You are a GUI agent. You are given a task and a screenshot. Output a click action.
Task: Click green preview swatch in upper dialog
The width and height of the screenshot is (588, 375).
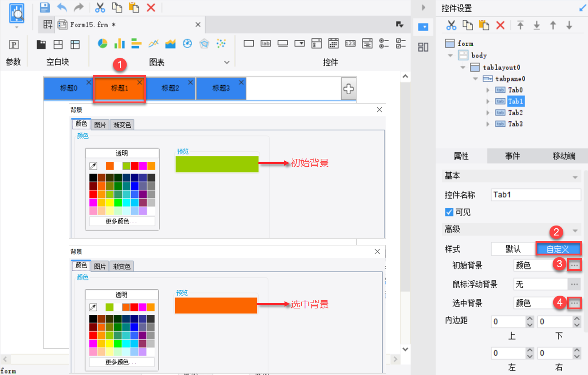click(x=217, y=164)
